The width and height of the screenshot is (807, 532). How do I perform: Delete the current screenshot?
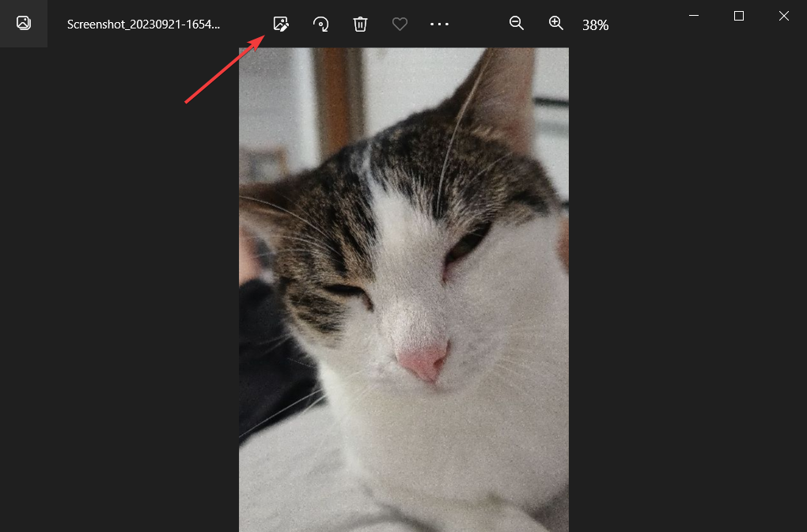click(360, 24)
